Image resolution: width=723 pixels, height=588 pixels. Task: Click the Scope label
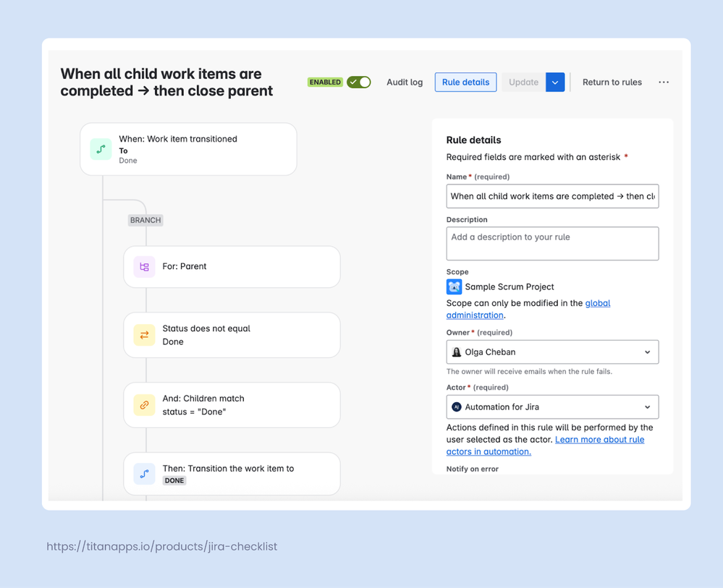(457, 272)
